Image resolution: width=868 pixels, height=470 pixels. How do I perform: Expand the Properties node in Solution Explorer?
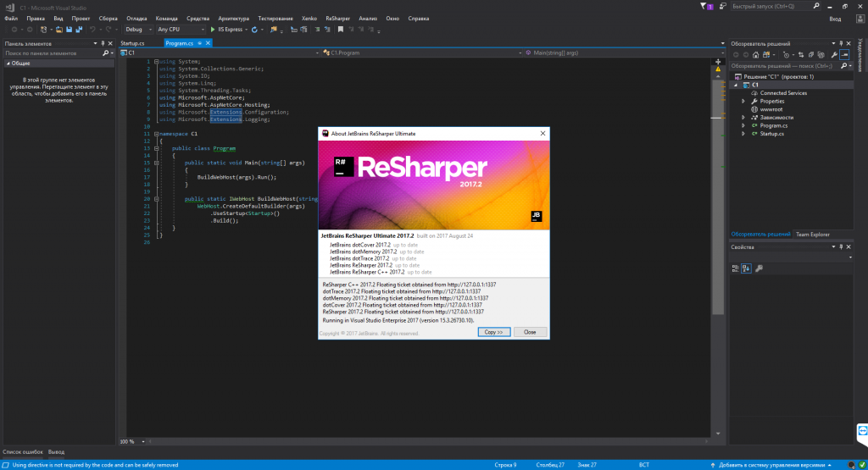[x=743, y=101]
